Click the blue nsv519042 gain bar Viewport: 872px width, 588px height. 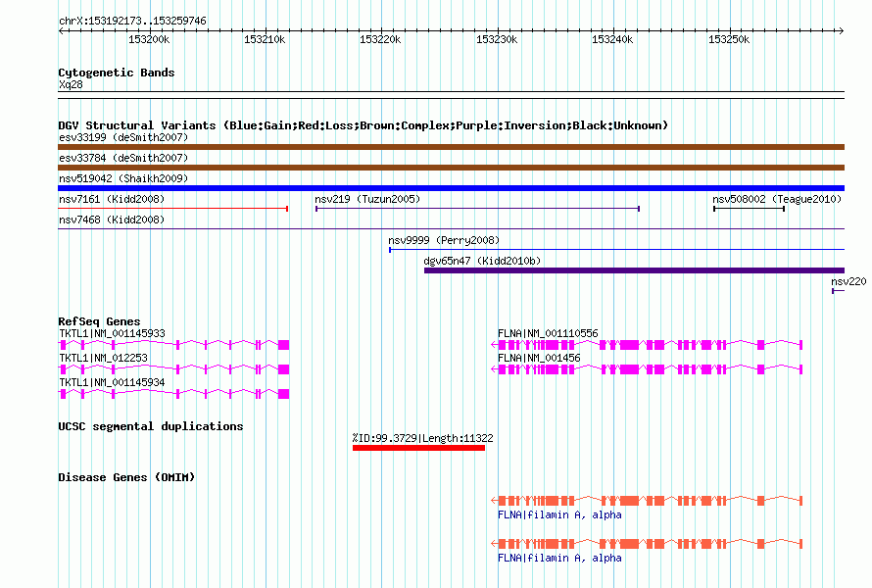[451, 188]
